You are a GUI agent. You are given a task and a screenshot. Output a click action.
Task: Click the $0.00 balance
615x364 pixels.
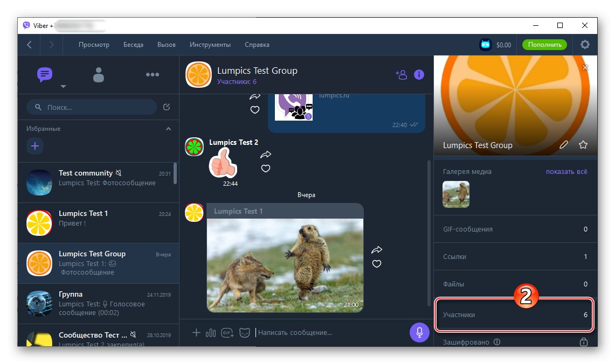pyautogui.click(x=503, y=45)
